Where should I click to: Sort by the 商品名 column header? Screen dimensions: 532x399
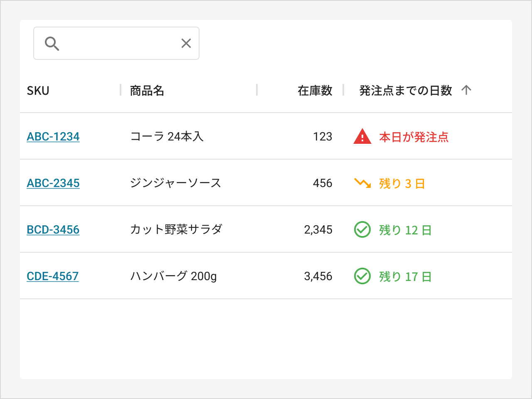tap(147, 91)
